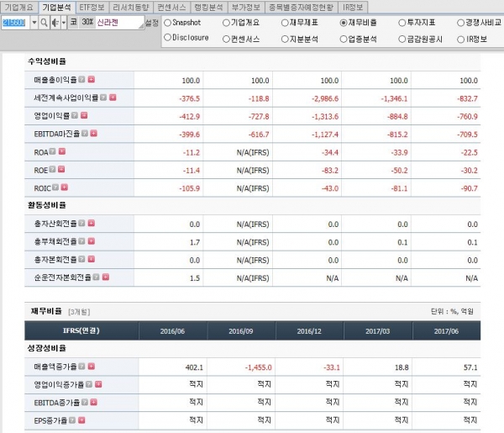Expand the red plus icon beside ROE
The image size is (504, 433).
click(61, 169)
